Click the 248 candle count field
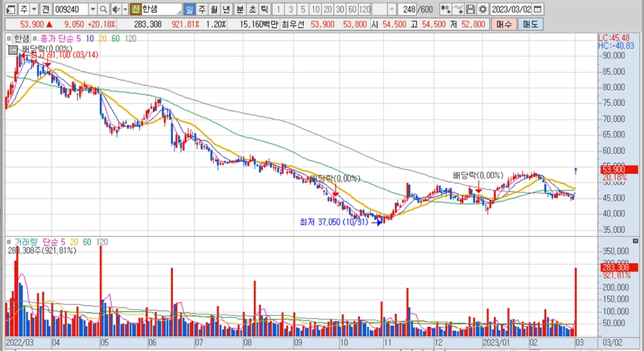The image size is (644, 351). point(409,9)
